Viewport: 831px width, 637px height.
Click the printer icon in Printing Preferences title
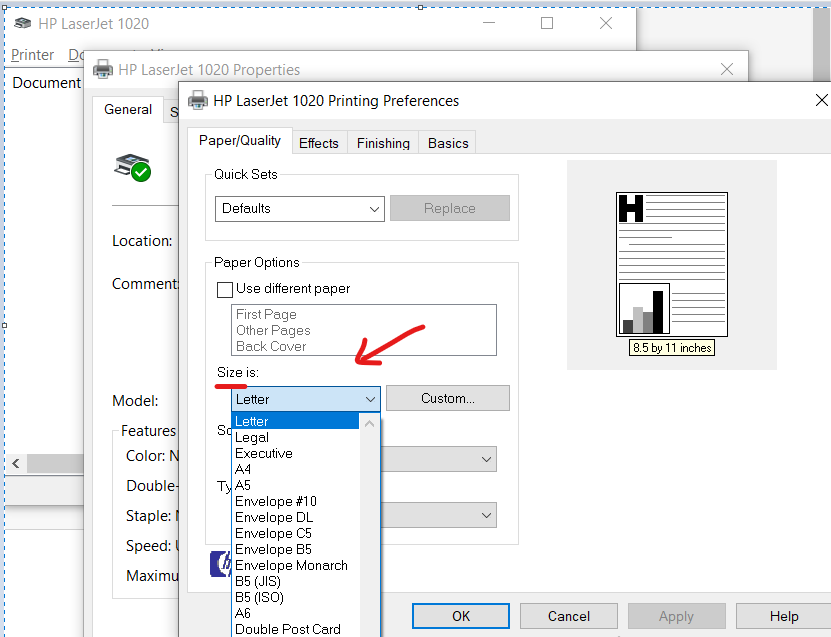pyautogui.click(x=198, y=101)
